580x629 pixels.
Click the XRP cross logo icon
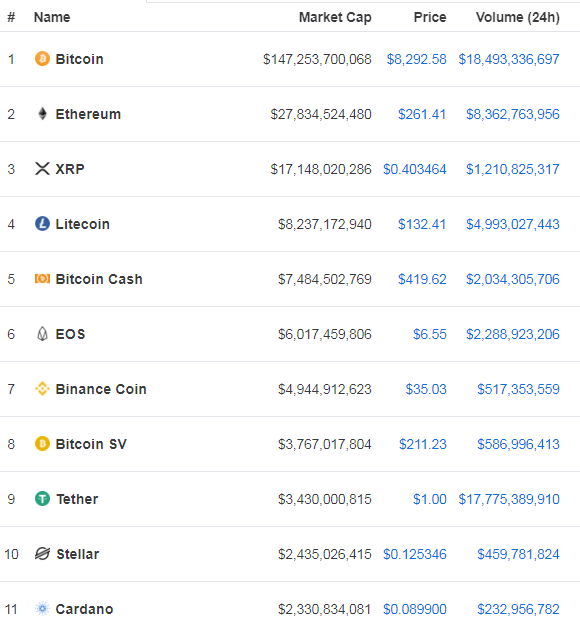[x=42, y=169]
